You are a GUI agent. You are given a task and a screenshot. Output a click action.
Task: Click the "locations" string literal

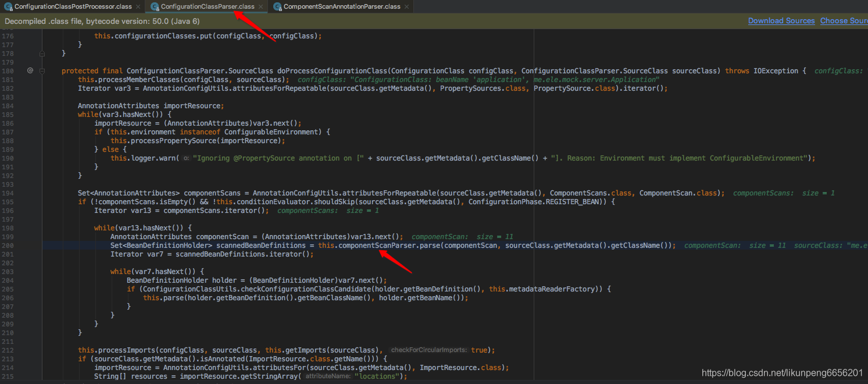378,376
